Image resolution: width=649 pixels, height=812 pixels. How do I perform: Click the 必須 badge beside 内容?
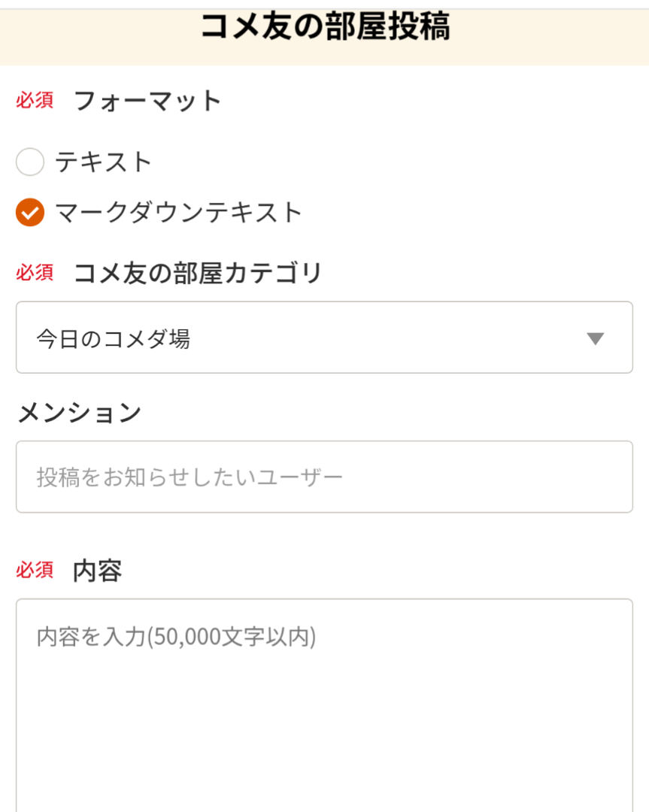(x=35, y=570)
